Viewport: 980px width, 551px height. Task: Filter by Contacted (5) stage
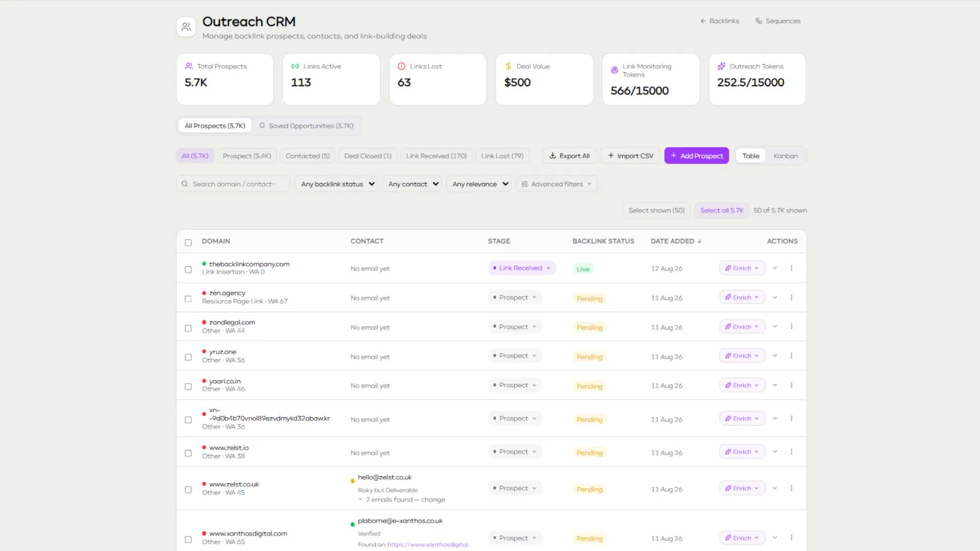pyautogui.click(x=308, y=156)
